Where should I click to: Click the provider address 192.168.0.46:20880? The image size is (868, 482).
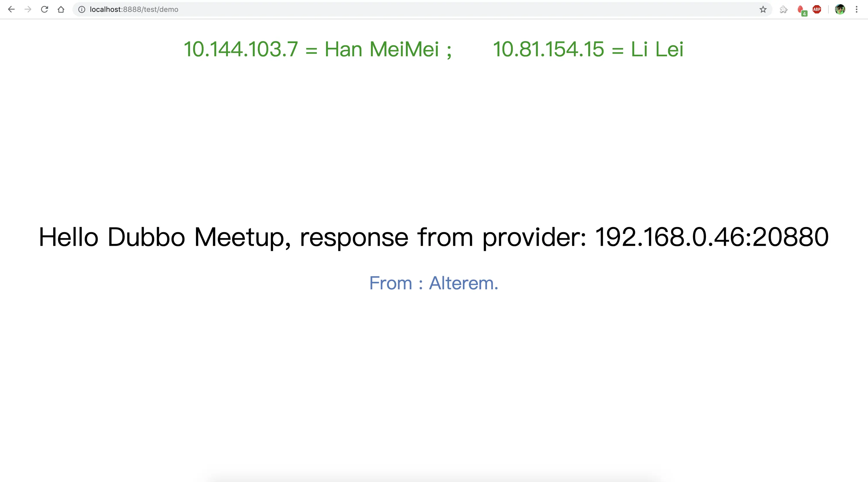[x=712, y=237]
